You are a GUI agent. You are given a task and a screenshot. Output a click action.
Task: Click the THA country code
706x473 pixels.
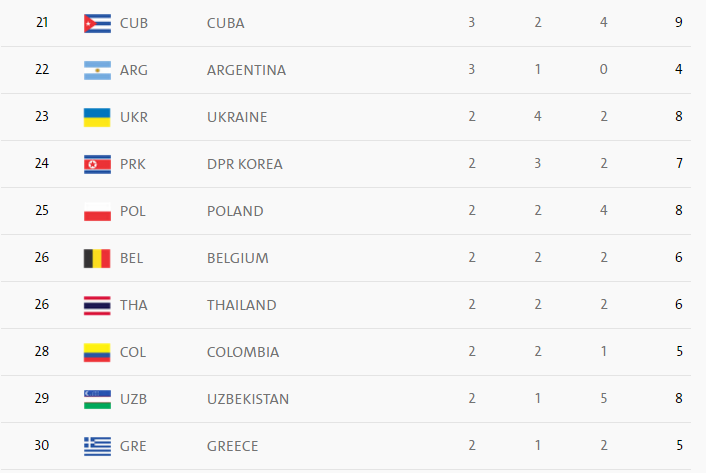click(x=133, y=305)
